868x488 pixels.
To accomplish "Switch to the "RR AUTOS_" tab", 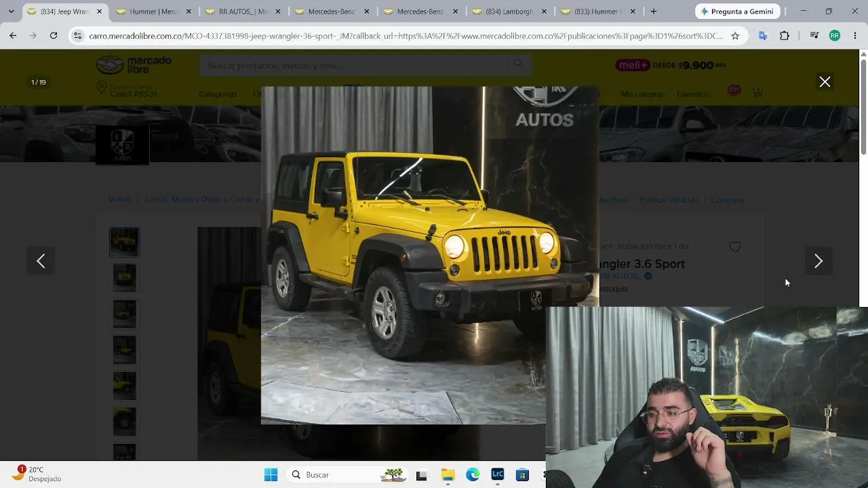I will click(243, 12).
